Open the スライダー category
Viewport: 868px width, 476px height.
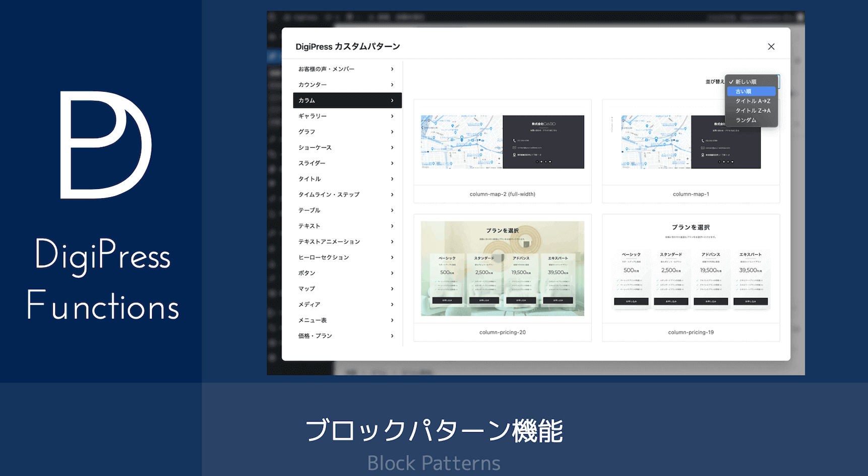(347, 163)
